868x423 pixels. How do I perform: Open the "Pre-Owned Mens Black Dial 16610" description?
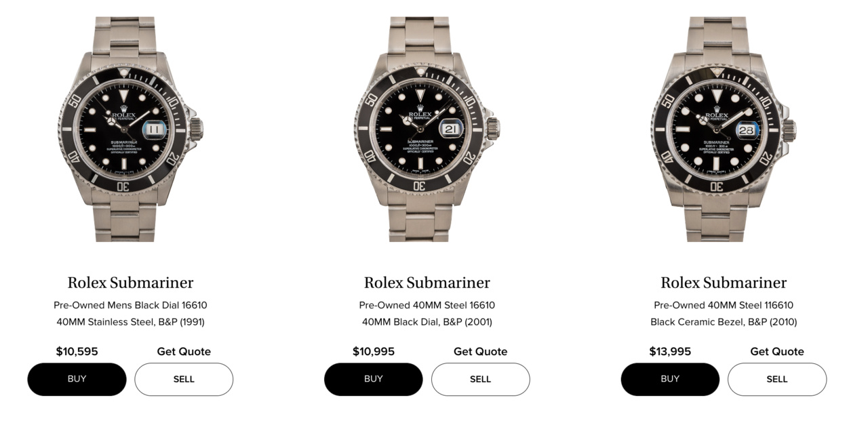pos(130,305)
